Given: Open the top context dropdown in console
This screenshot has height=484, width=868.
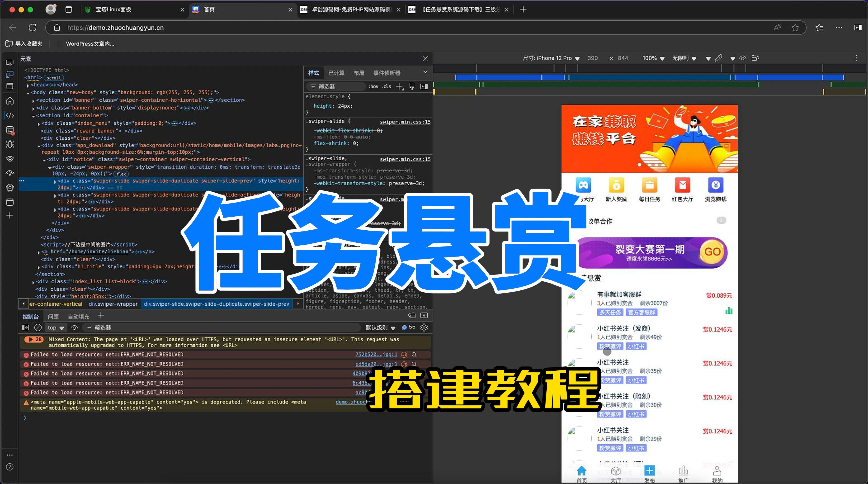Looking at the screenshot, I should pyautogui.click(x=56, y=328).
